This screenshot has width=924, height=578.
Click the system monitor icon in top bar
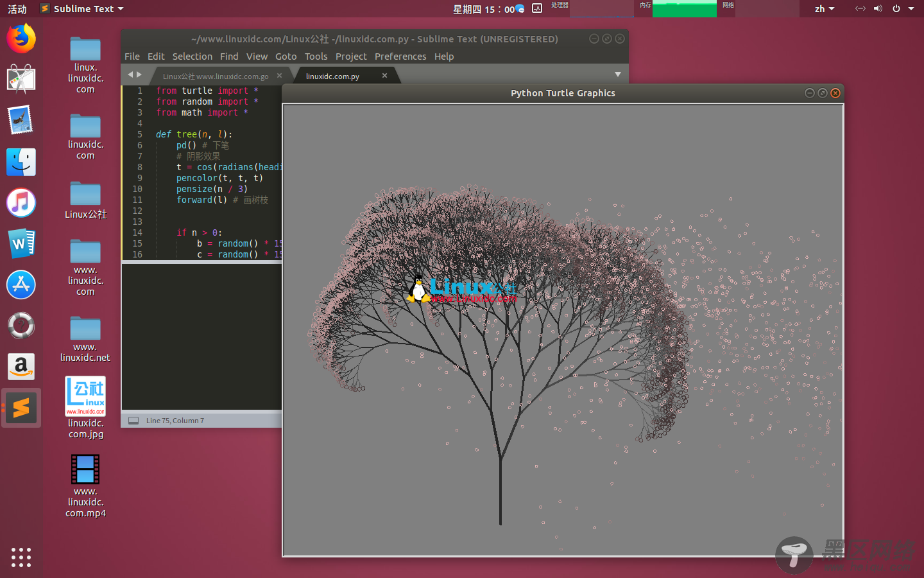point(537,8)
